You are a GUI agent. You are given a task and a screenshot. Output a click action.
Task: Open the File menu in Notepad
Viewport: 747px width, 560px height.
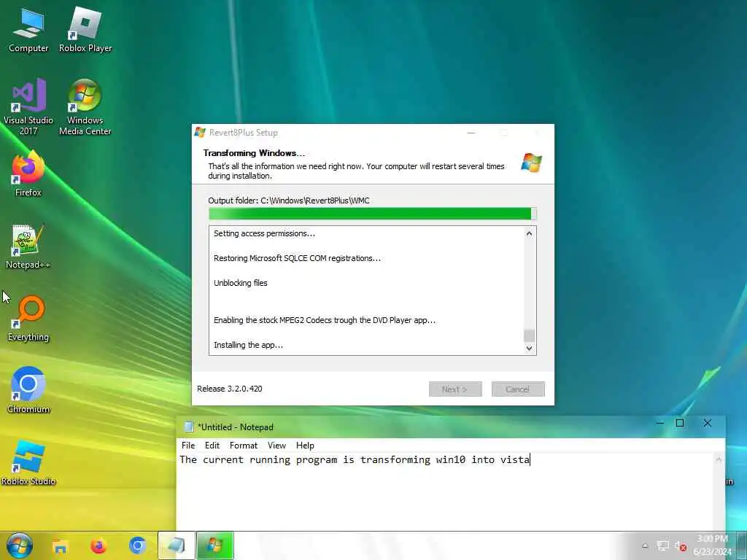click(x=188, y=446)
